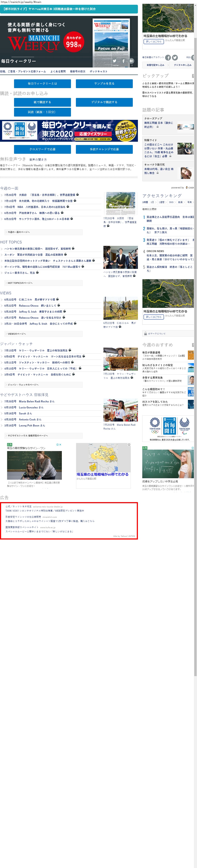Open the Mainichi Facebook account icon in sidebar
The image size is (197, 868).
(x=168, y=58)
